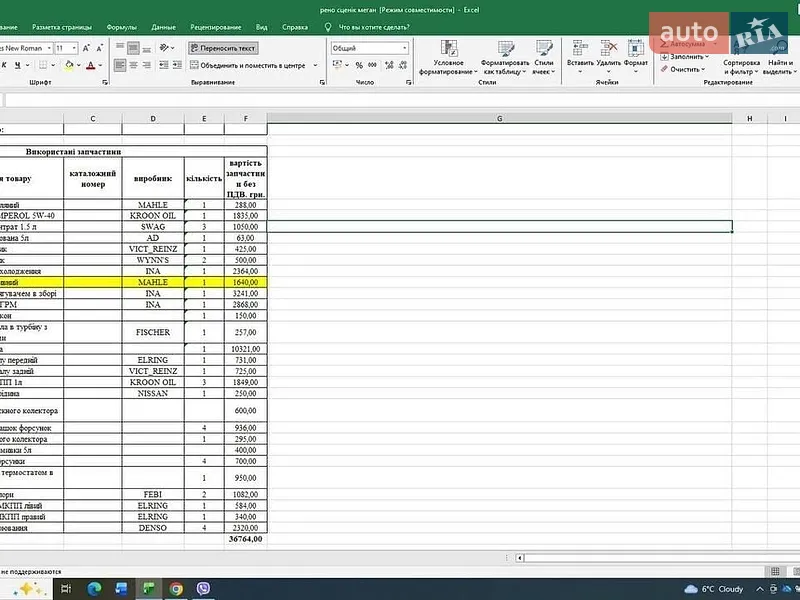Open Task View on the taskbar
Viewport: 800px width, 600px height.
tap(66, 589)
